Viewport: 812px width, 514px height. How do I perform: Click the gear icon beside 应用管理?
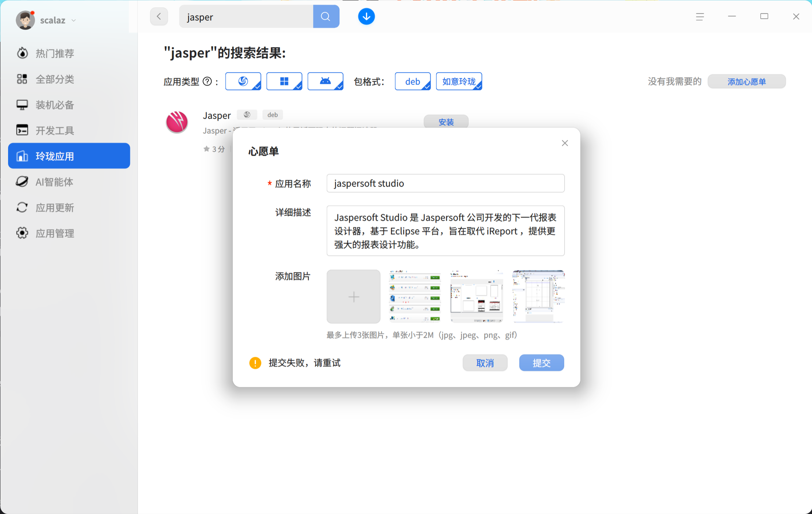22,233
